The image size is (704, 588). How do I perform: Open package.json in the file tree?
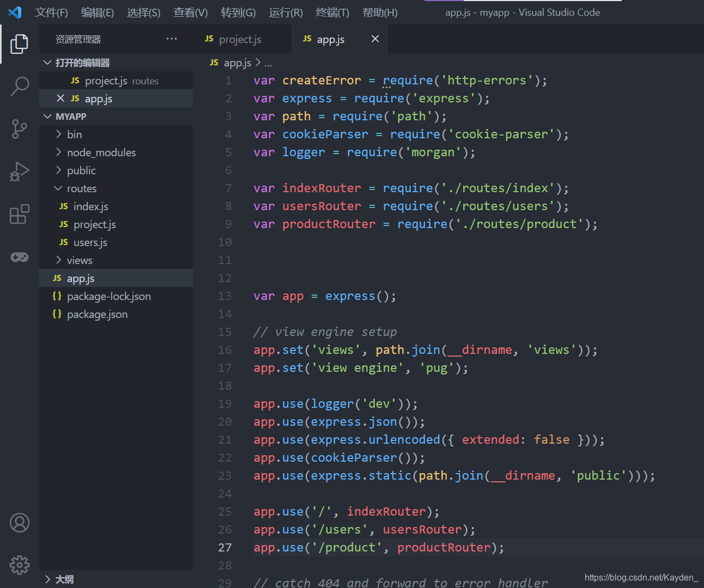point(116,314)
